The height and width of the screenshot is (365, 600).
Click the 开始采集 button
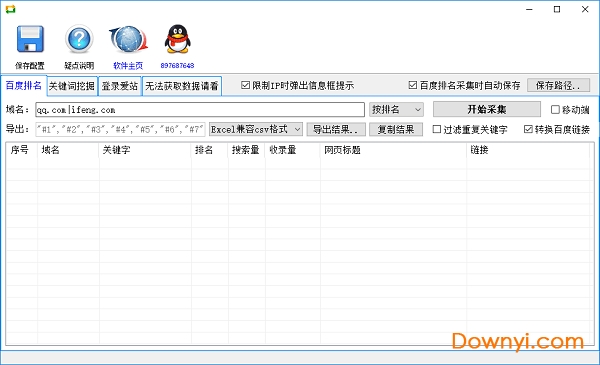(487, 109)
